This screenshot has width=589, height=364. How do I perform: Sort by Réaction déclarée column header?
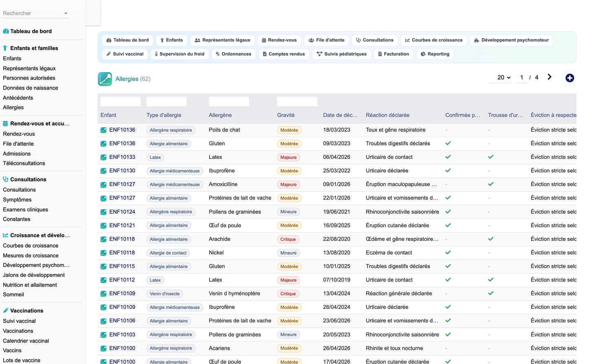click(388, 115)
